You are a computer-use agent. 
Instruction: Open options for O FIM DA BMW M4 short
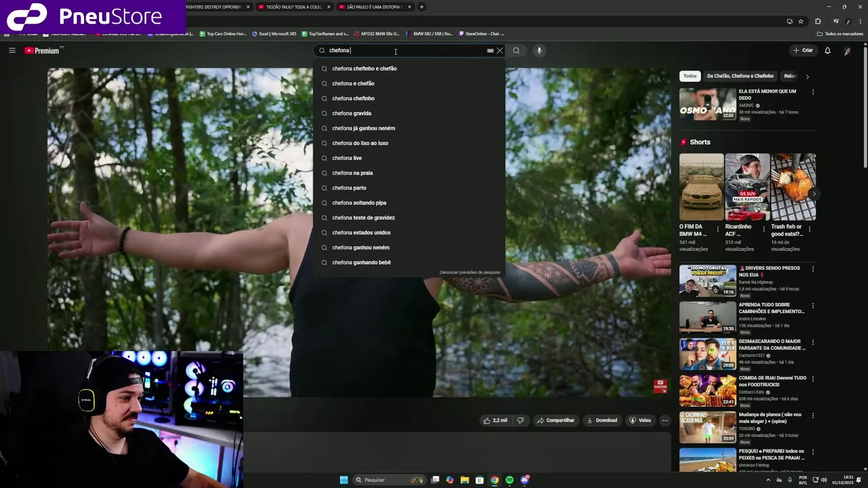coord(718,229)
